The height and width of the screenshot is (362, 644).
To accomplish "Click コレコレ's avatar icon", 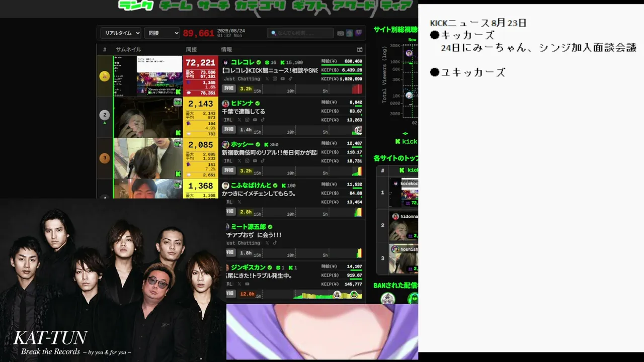I will [225, 62].
